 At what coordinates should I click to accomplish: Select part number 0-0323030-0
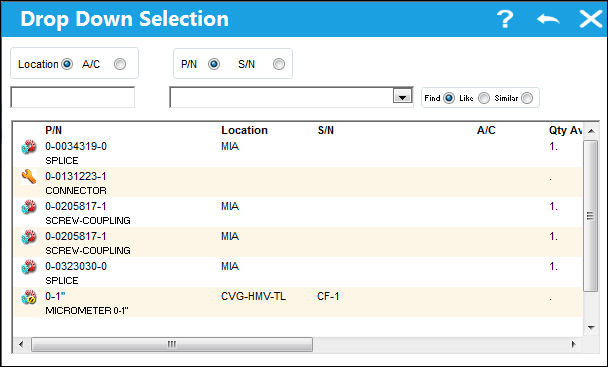76,266
